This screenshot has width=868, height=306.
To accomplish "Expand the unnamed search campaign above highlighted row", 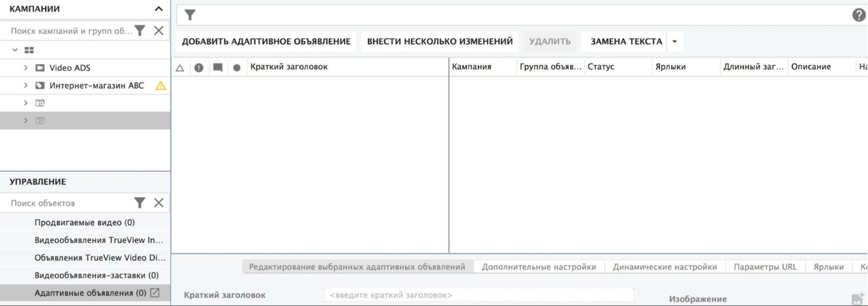I will (x=26, y=103).
